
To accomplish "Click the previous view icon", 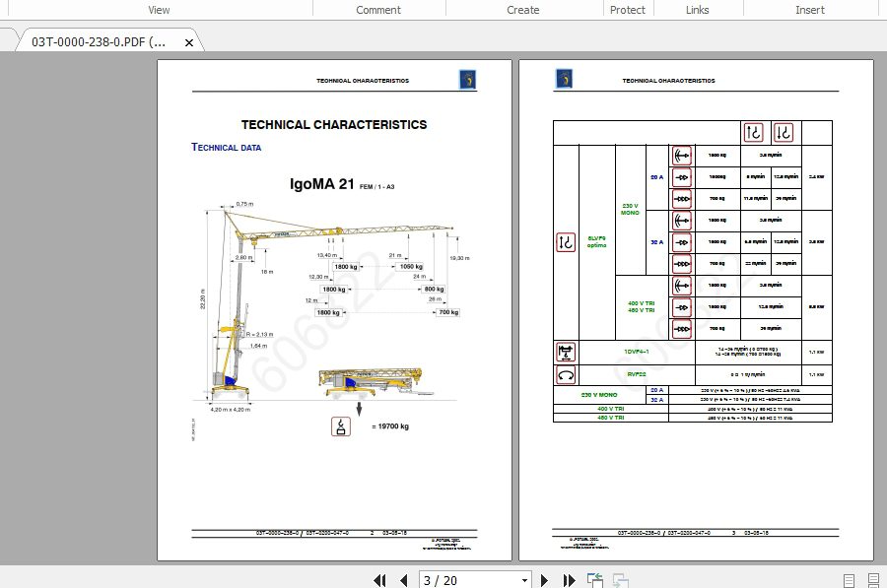I will click(x=595, y=580).
